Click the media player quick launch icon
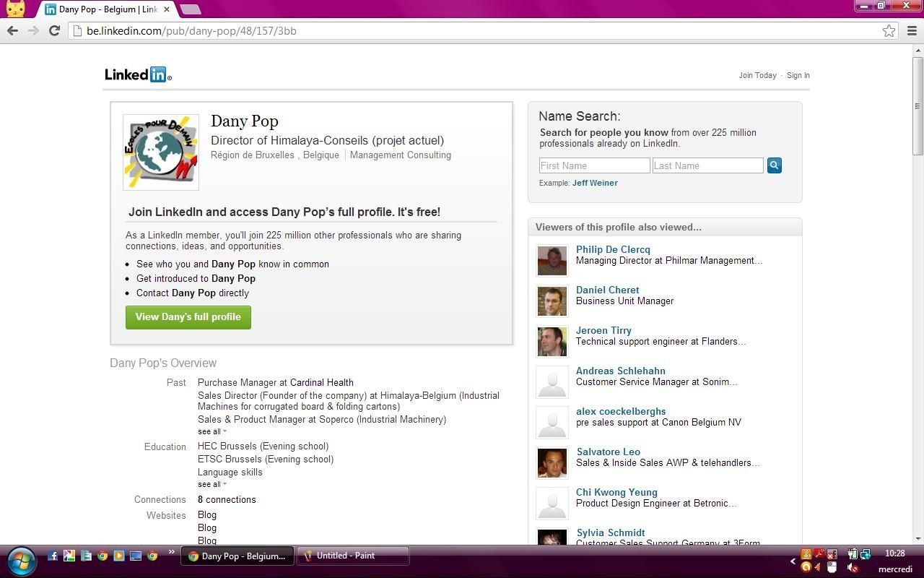The height and width of the screenshot is (578, 924). tap(119, 556)
